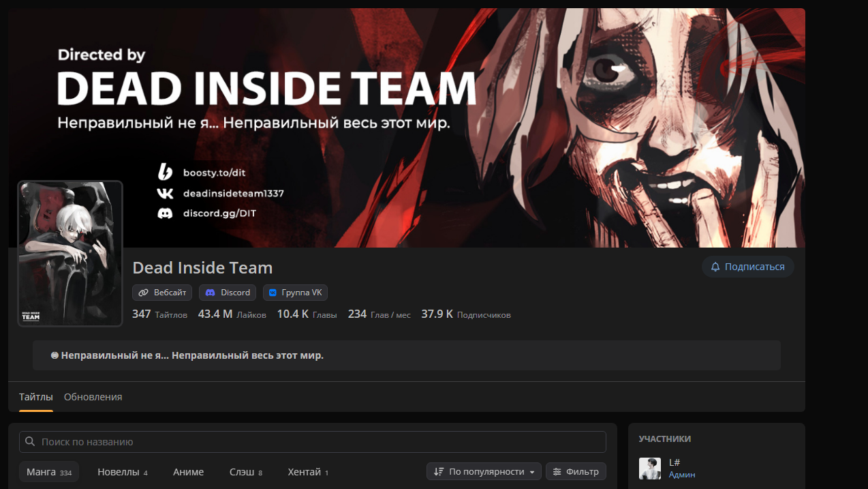This screenshot has width=868, height=489.
Task: Select the Хентай 1 category
Action: coord(308,472)
